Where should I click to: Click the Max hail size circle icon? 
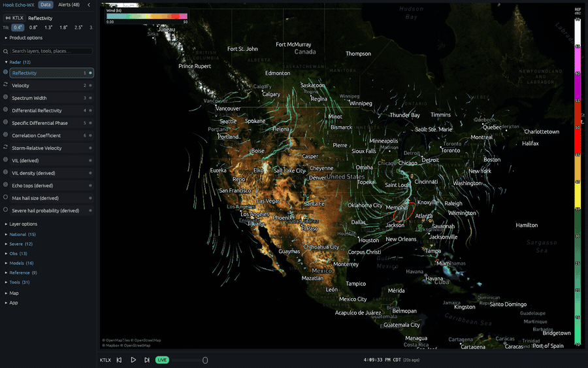tap(5, 197)
